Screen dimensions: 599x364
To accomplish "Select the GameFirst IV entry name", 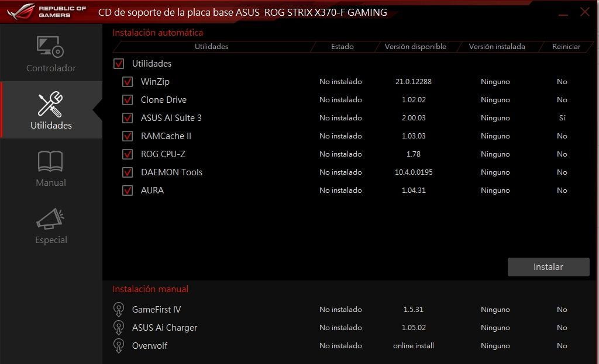I will point(156,310).
